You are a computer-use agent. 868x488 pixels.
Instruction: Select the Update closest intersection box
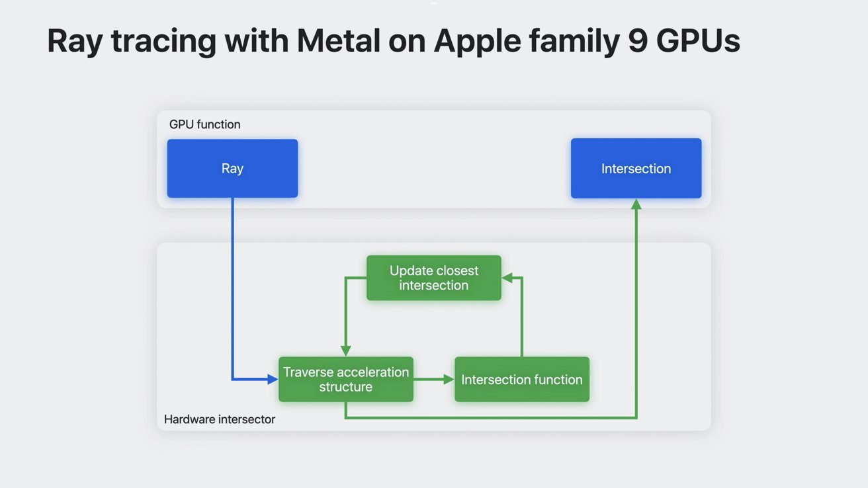(434, 278)
